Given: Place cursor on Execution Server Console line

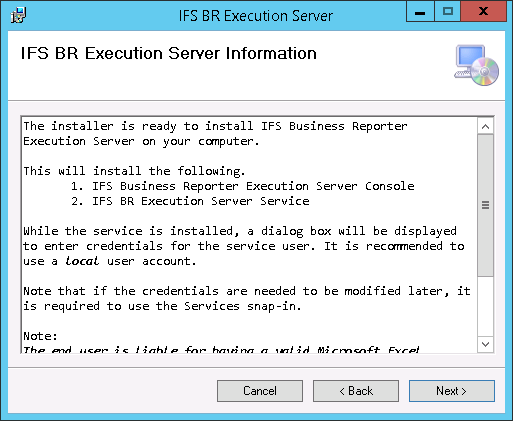Looking at the screenshot, I should click(x=243, y=186).
